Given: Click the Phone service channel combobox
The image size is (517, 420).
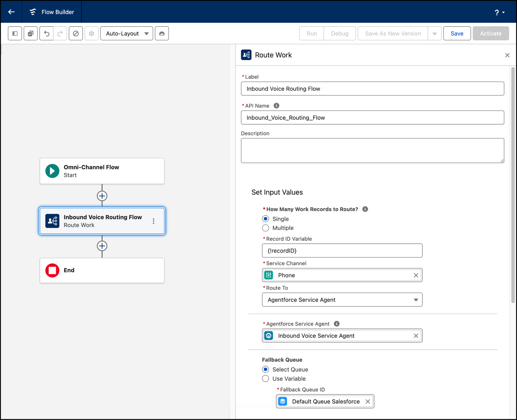Looking at the screenshot, I should pyautogui.click(x=342, y=275).
